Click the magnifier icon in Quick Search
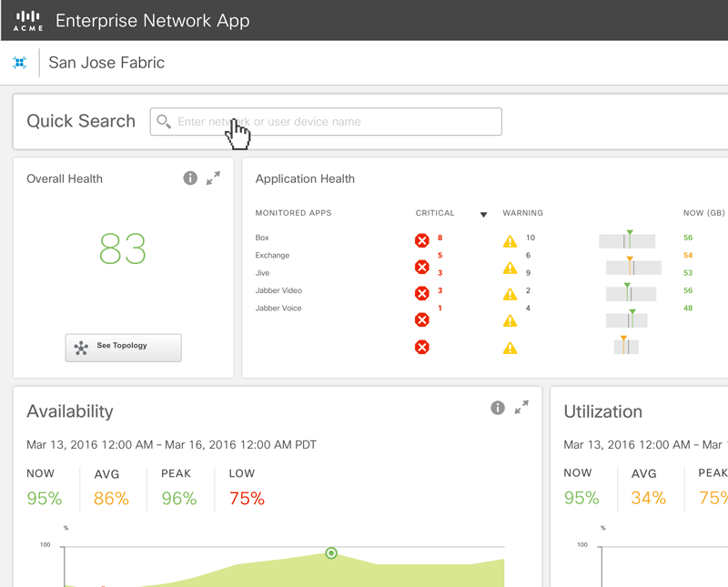Viewport: 728px width, 587px height. click(x=164, y=122)
